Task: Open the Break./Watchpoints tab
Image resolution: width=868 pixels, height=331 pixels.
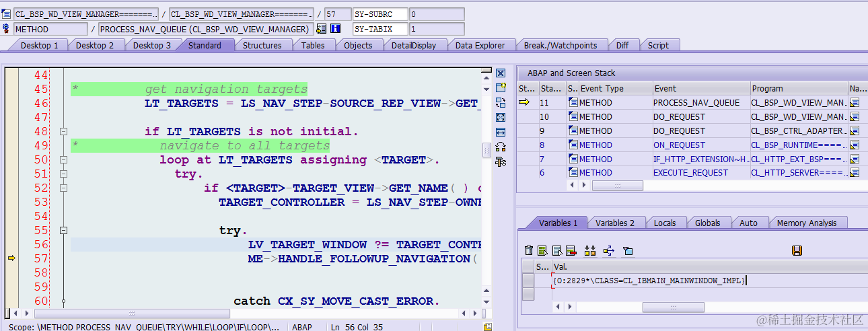Action: (560, 45)
